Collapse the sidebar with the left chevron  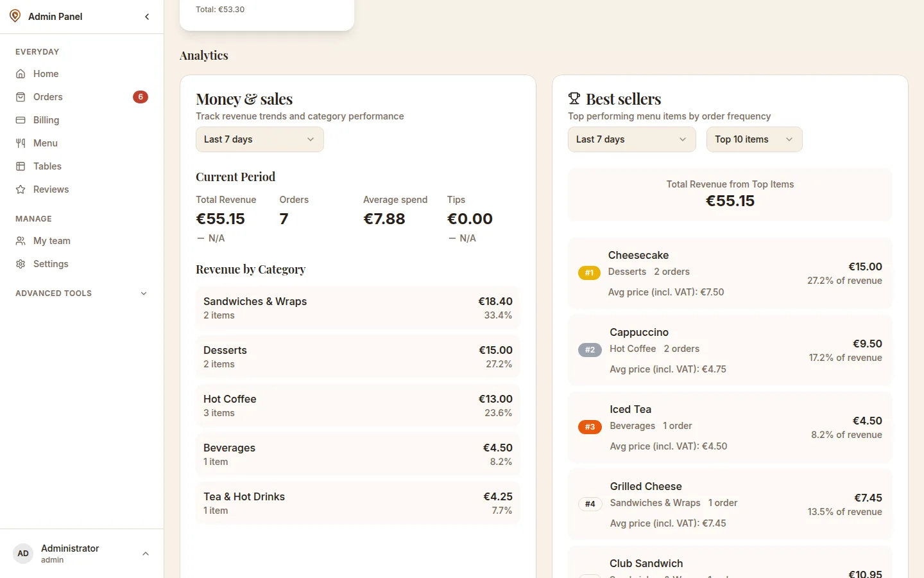147,17
